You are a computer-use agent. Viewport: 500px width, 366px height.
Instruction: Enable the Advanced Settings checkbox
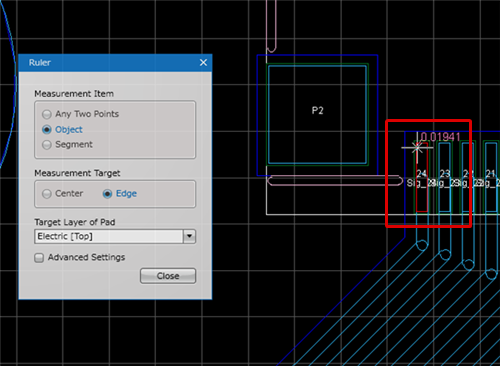point(80,257)
